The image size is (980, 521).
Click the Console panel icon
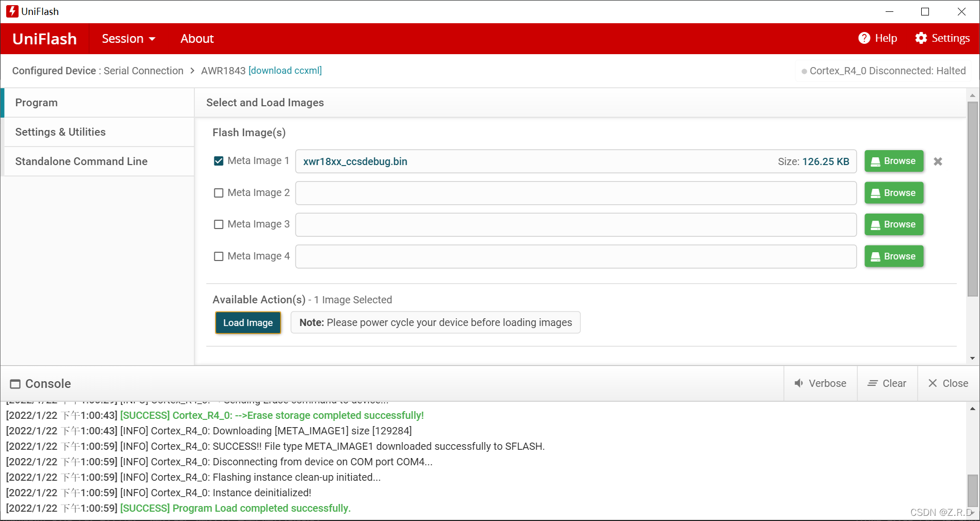[x=15, y=384]
